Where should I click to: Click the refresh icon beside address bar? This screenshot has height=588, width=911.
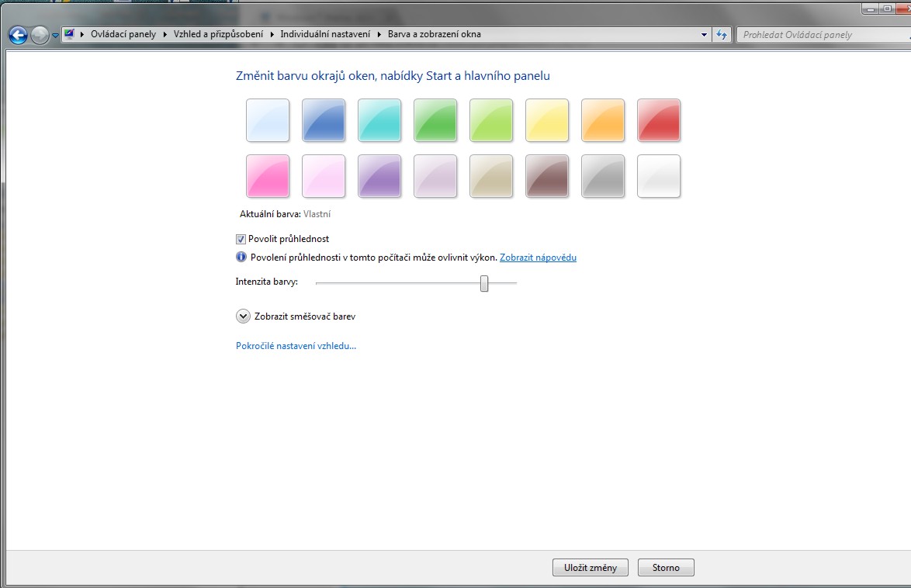(x=722, y=35)
